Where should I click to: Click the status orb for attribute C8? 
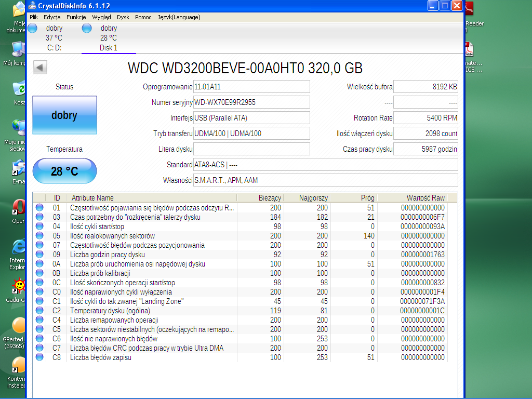(x=39, y=357)
